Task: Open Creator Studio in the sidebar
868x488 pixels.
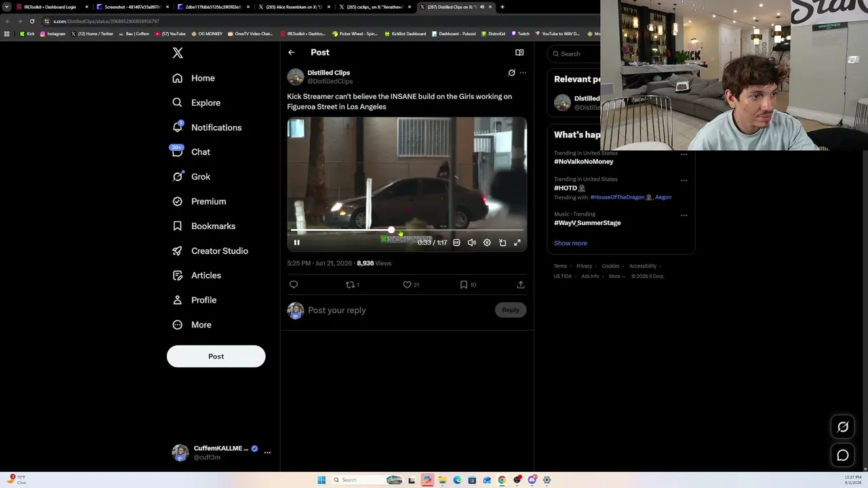Action: click(210, 251)
